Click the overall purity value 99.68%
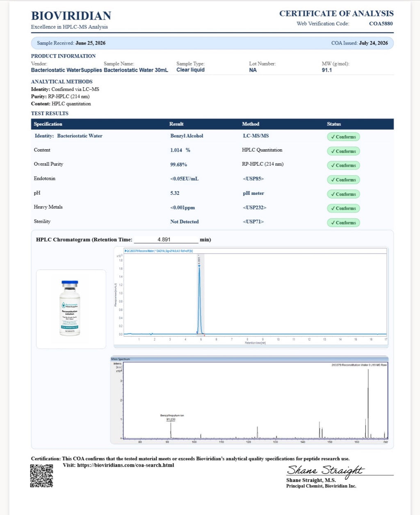 click(178, 164)
